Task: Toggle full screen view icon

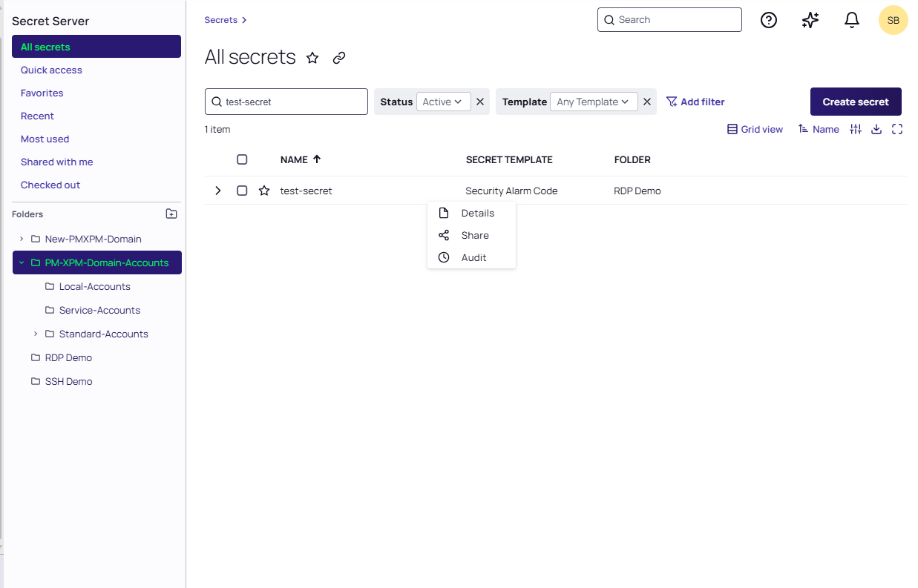Action: pyautogui.click(x=897, y=129)
